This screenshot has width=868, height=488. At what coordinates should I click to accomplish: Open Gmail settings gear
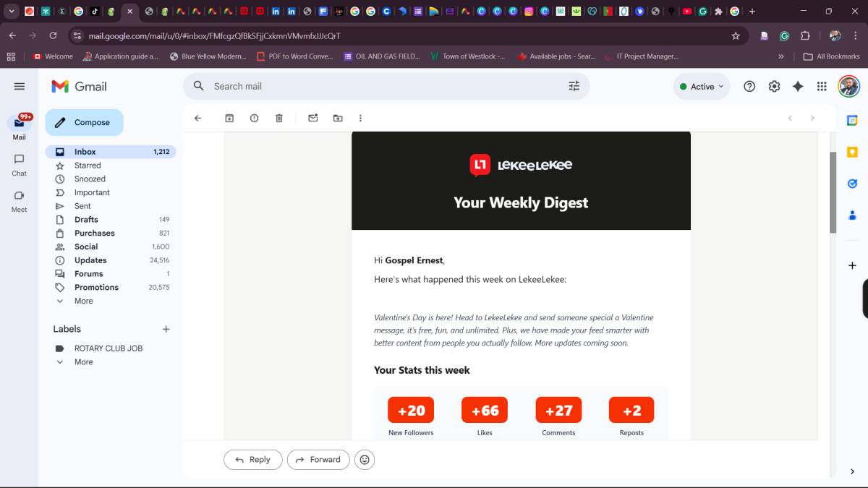tap(774, 86)
